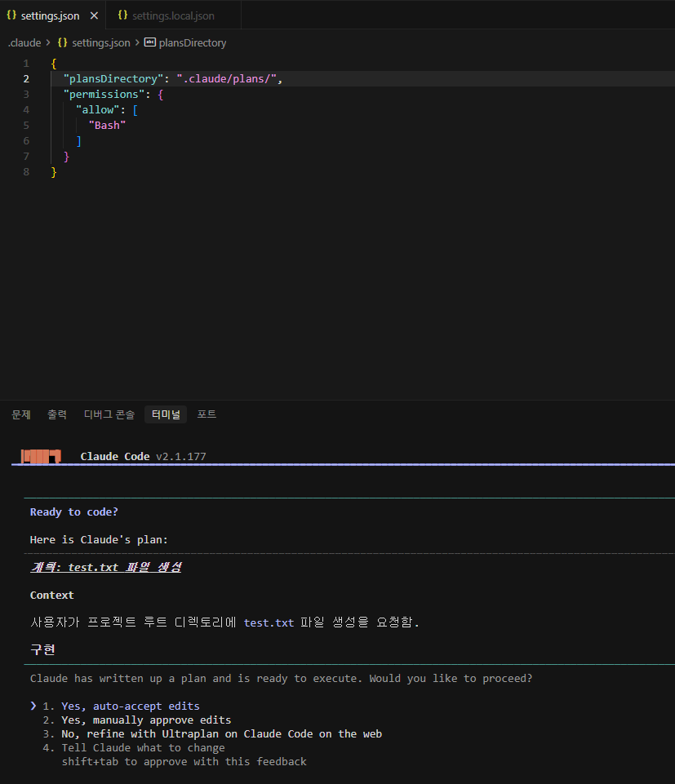Click the 'Context' heading in the plan
This screenshot has height=784, width=675.
coord(51,595)
